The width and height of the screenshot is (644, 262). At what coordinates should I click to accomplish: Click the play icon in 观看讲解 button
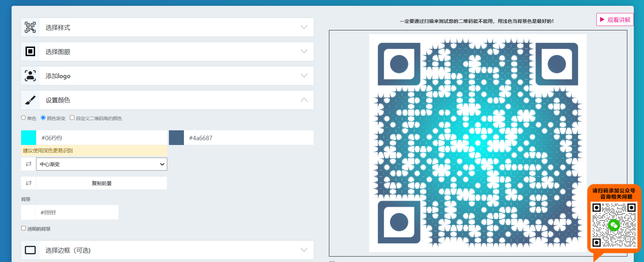pyautogui.click(x=602, y=19)
